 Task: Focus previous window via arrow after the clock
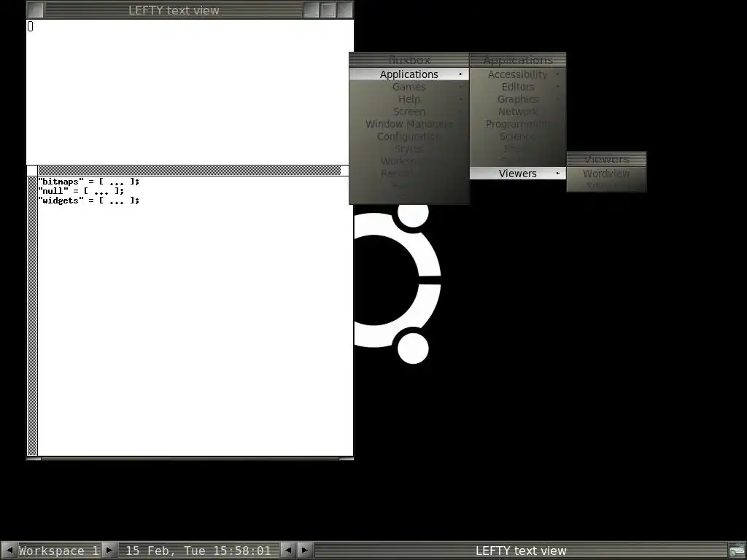(287, 551)
